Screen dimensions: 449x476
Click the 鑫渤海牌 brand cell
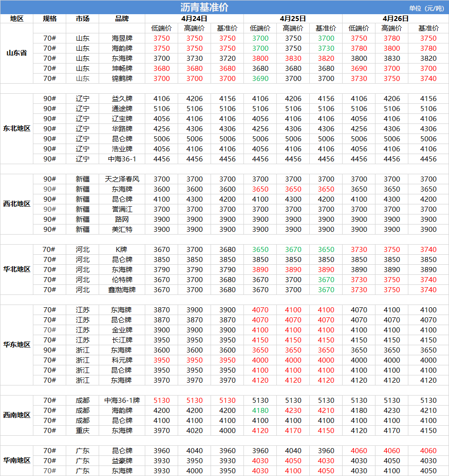coord(122,290)
